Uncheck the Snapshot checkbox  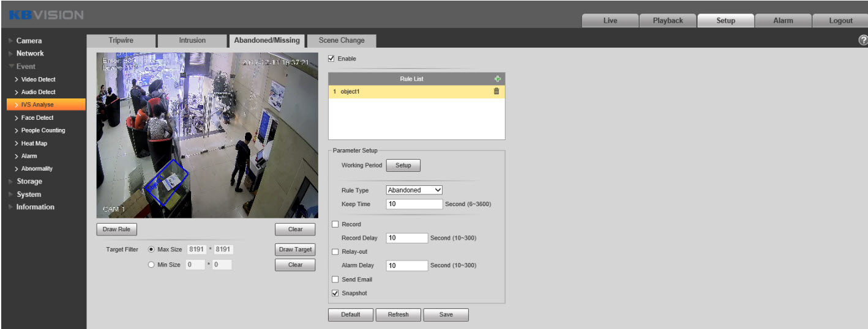click(335, 293)
